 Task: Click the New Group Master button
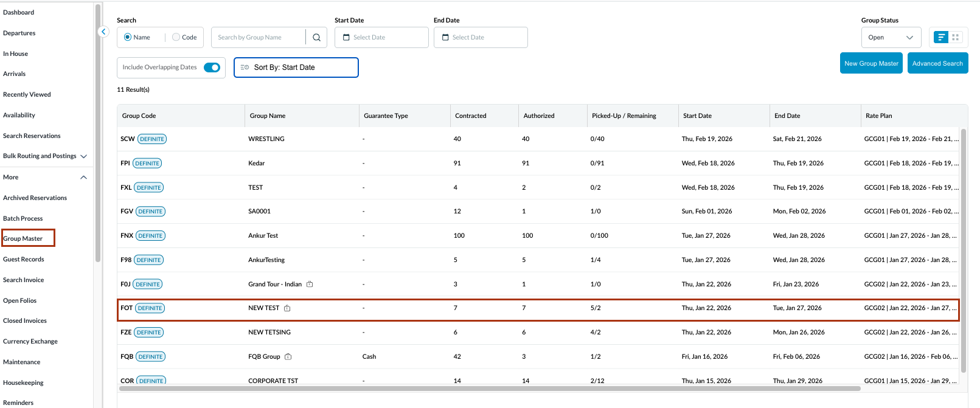coord(871,63)
